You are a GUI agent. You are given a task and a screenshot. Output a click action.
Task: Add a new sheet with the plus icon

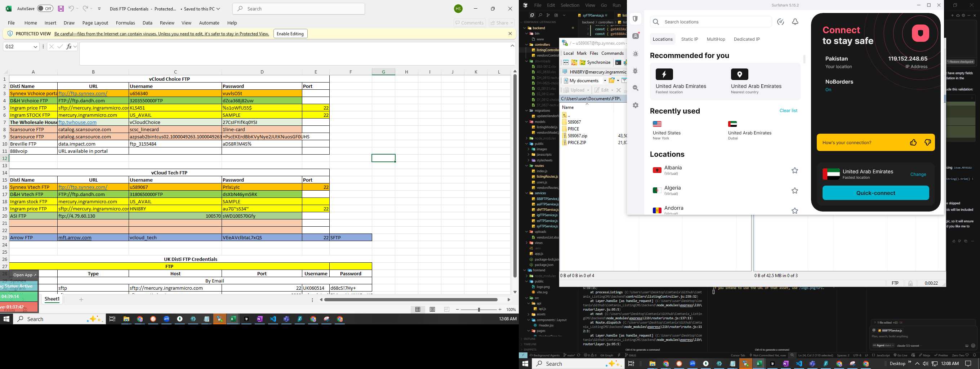point(81,300)
